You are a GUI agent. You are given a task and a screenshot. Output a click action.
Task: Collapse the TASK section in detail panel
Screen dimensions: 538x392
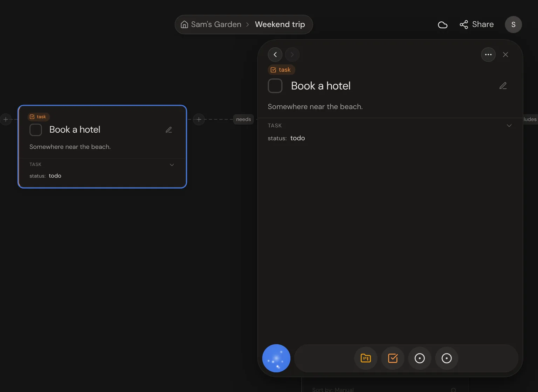coord(509,126)
